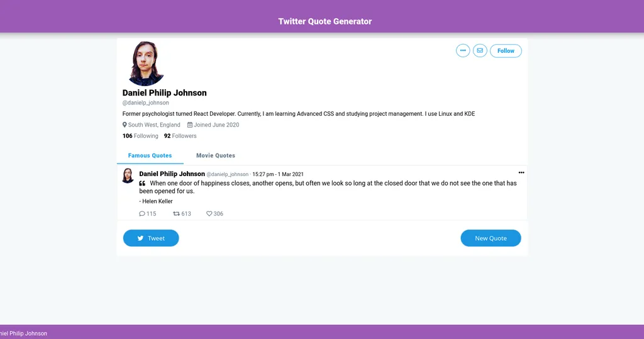This screenshot has height=339, width=644.
Task: Click the Daniel Philip Johnson footer text
Action: [x=23, y=333]
